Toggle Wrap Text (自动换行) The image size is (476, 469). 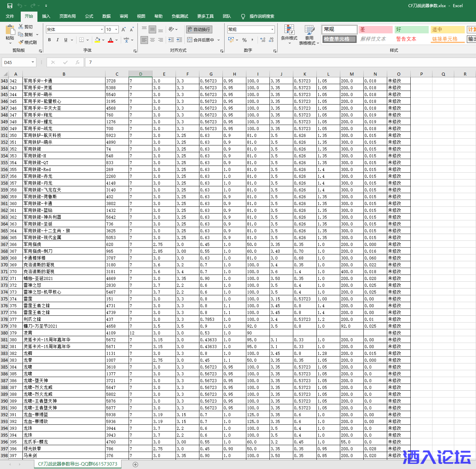point(199,30)
